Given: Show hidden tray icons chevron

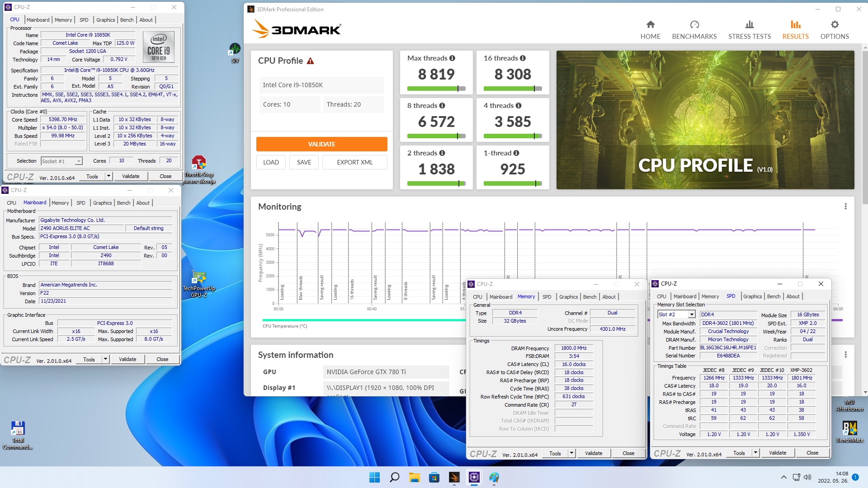Looking at the screenshot, I should click(783, 477).
